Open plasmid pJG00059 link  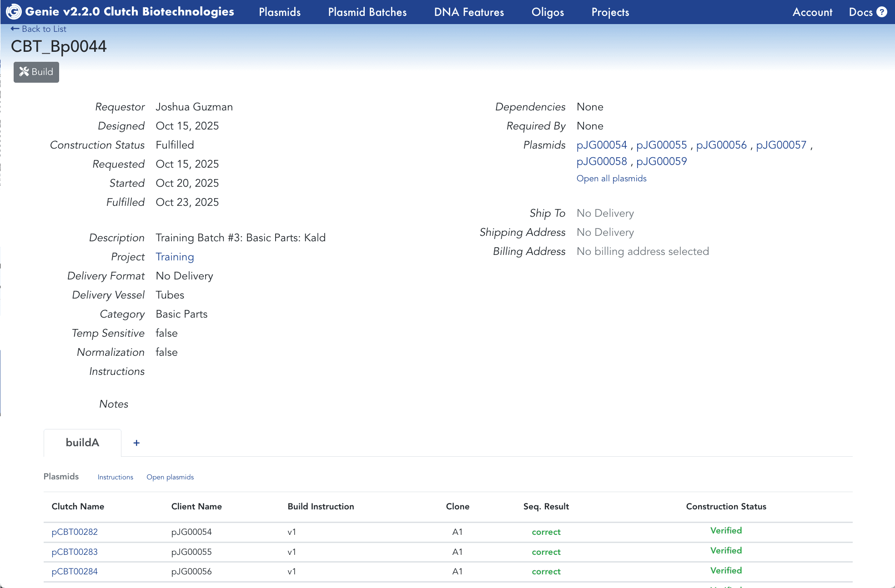point(661,161)
